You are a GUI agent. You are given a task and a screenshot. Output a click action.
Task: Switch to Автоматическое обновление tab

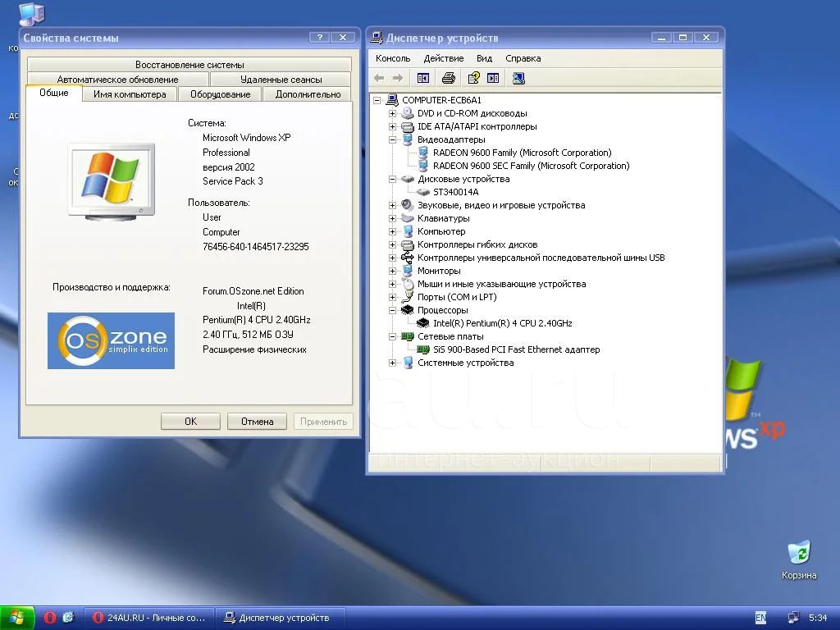click(118, 80)
